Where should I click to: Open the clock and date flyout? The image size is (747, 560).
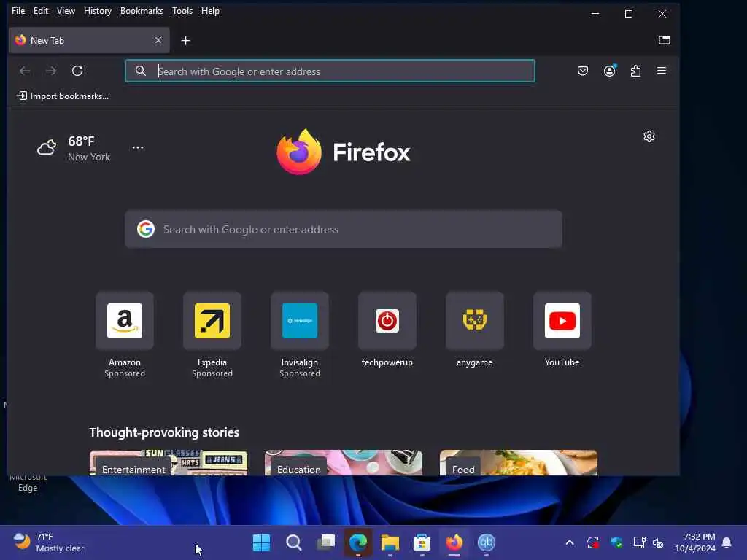coord(695,542)
